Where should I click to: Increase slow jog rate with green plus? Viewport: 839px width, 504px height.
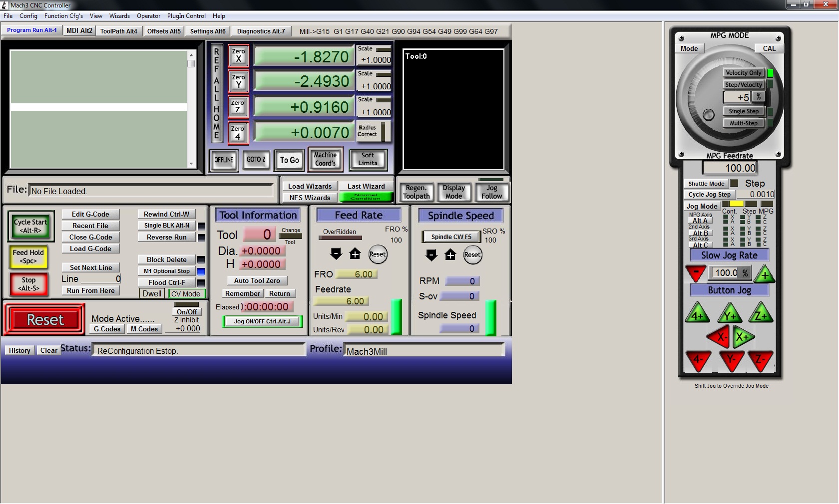point(764,273)
